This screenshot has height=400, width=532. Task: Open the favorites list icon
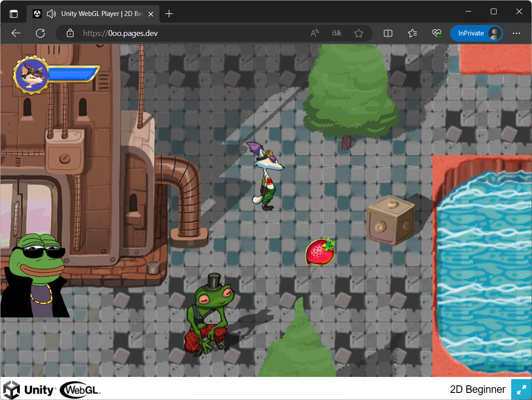click(412, 33)
